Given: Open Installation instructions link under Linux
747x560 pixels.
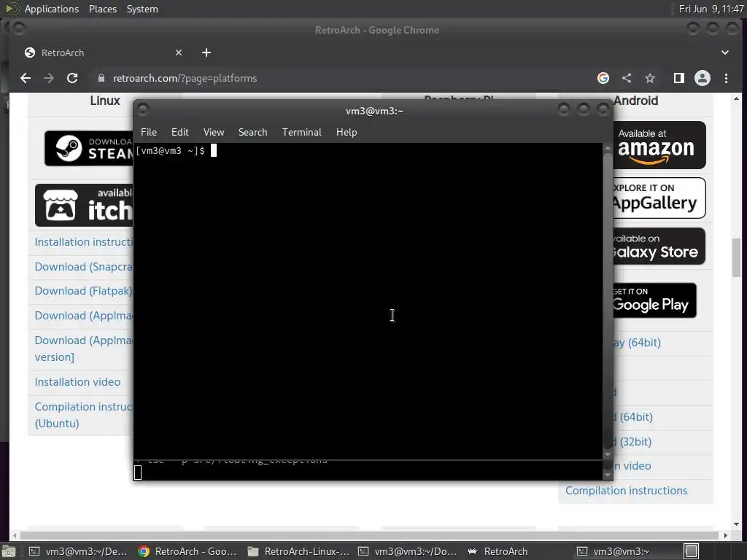Looking at the screenshot, I should click(84, 242).
